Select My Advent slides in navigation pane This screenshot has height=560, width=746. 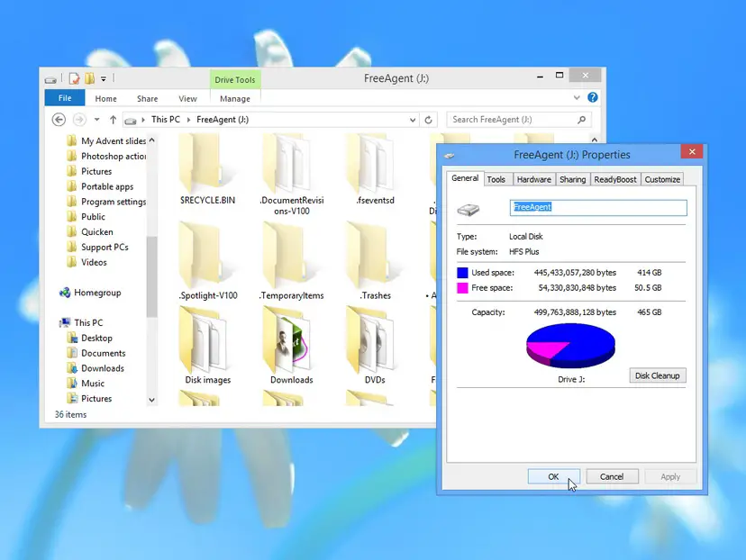(x=107, y=140)
